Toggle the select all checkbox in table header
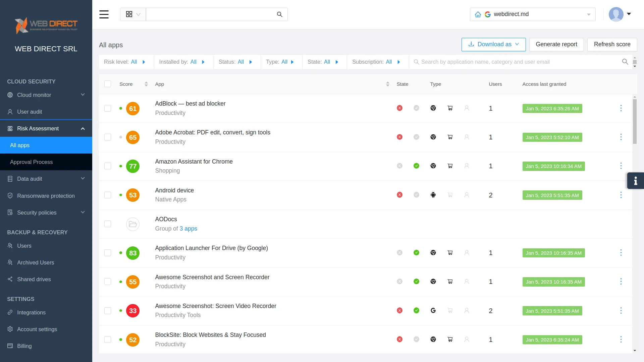 [x=107, y=83]
